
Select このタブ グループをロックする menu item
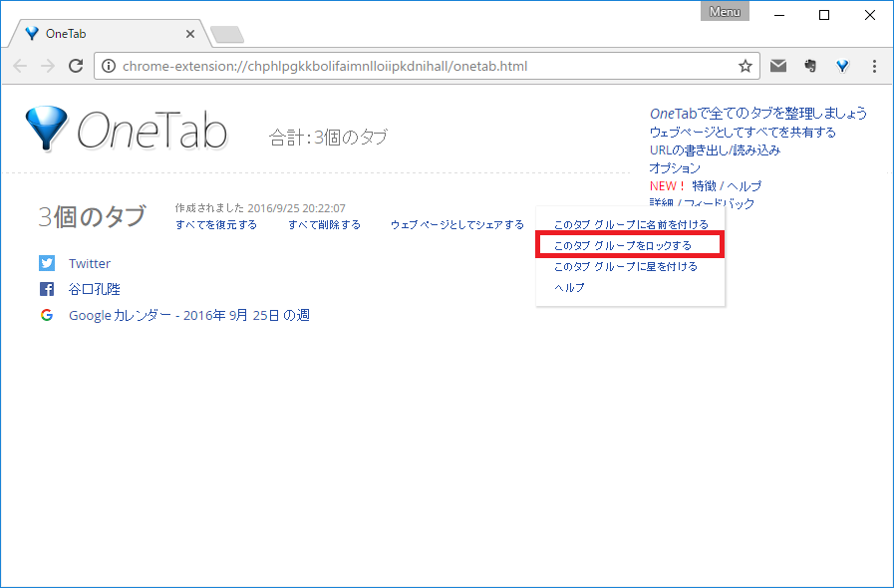622,245
